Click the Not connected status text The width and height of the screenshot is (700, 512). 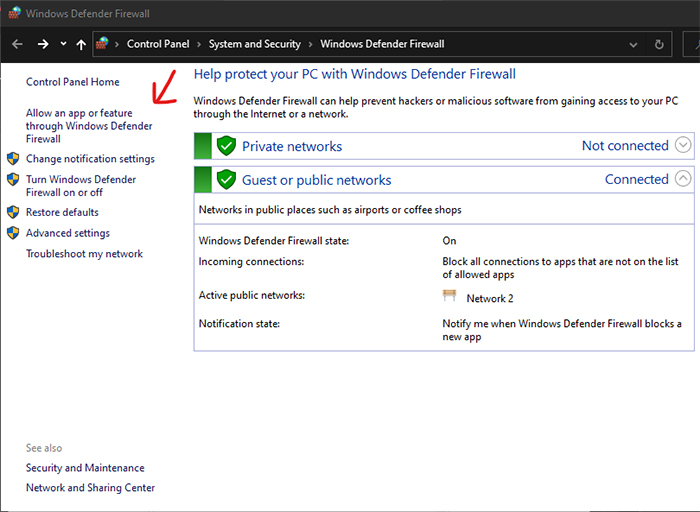pyautogui.click(x=625, y=146)
